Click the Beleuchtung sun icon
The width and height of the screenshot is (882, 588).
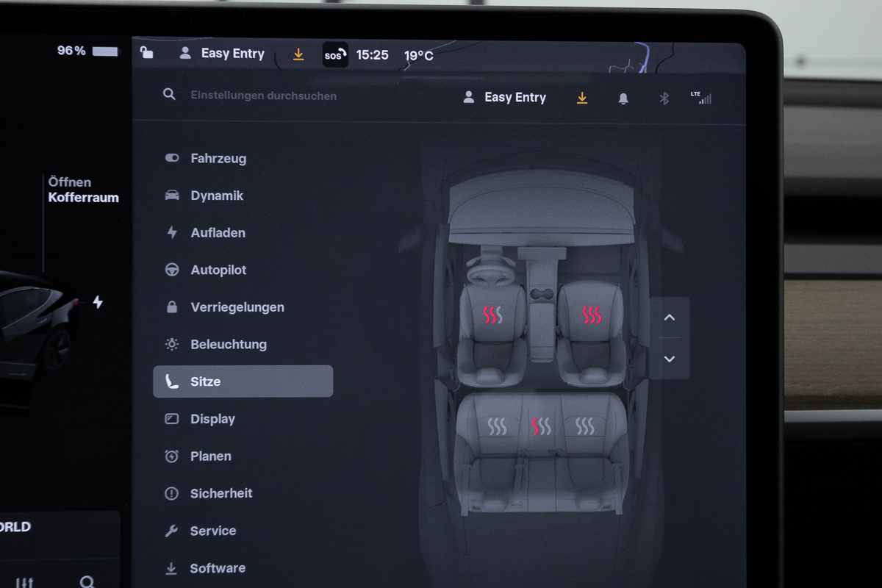(172, 344)
